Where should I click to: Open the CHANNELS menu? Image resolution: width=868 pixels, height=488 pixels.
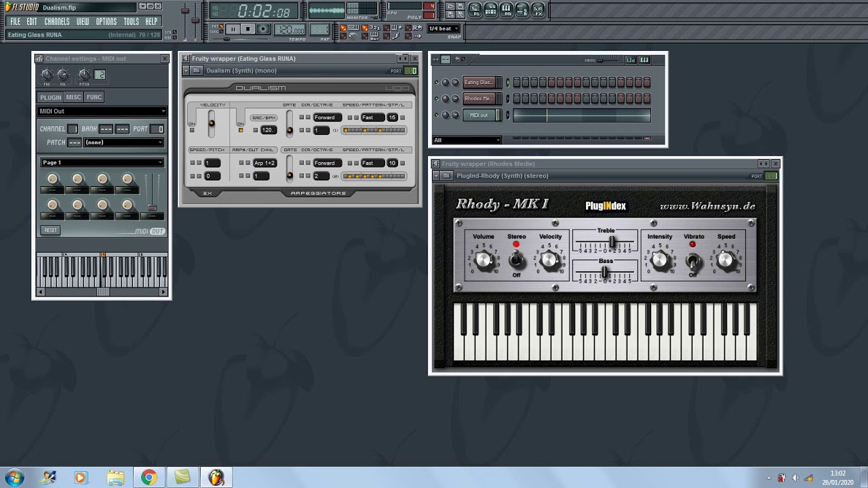pos(57,22)
